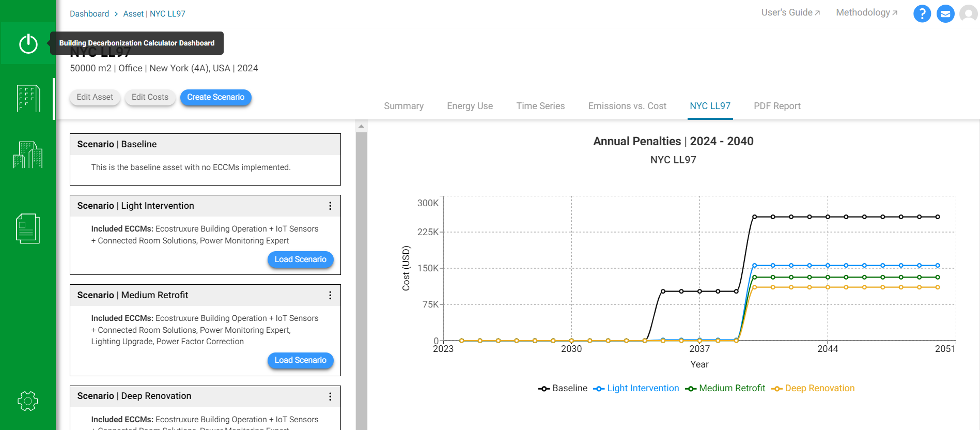Open Medium Retrofit scenario options menu

point(330,296)
